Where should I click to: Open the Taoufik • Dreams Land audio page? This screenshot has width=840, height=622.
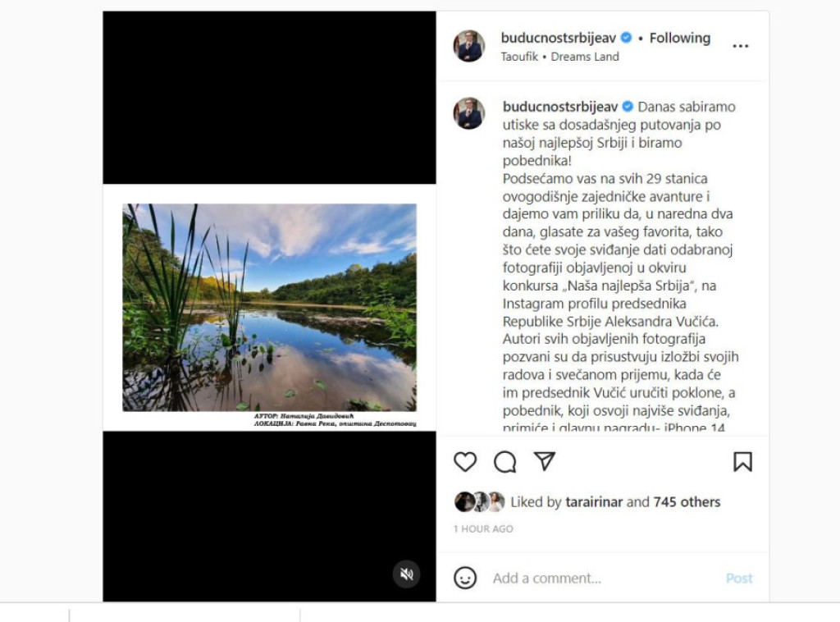click(561, 57)
